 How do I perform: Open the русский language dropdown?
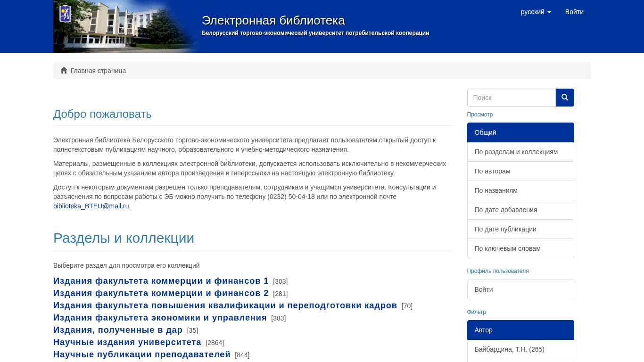click(535, 12)
